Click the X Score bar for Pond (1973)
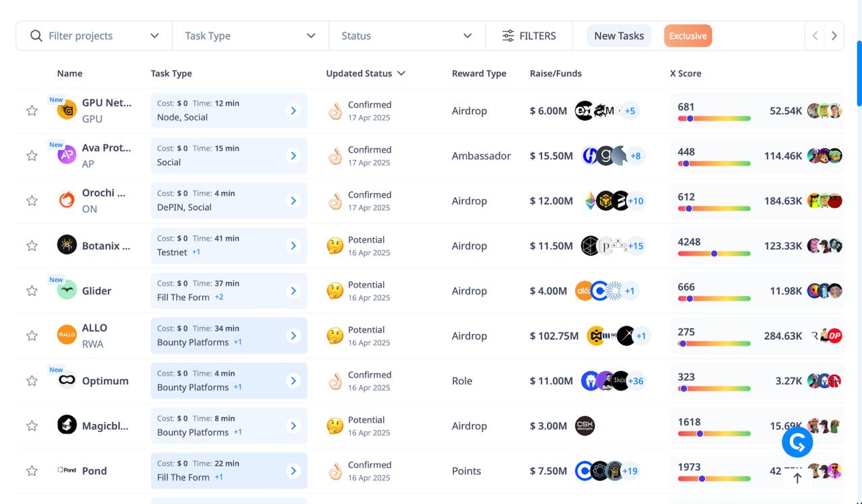The image size is (862, 504). [x=714, y=479]
